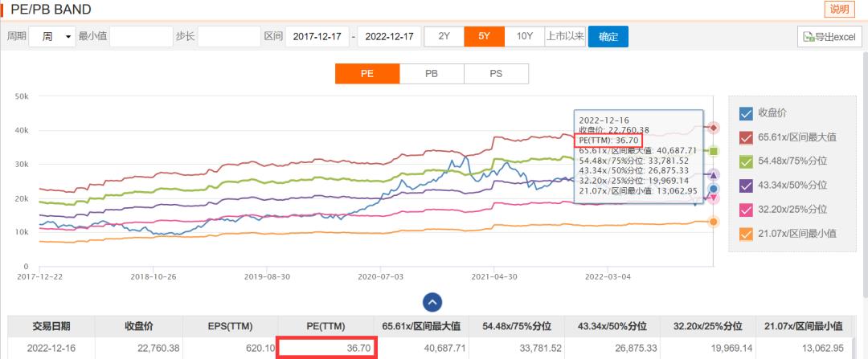The height and width of the screenshot is (359, 868).
Task: Toggle the 65.61x/区间最大值 checkbox
Action: click(x=746, y=137)
